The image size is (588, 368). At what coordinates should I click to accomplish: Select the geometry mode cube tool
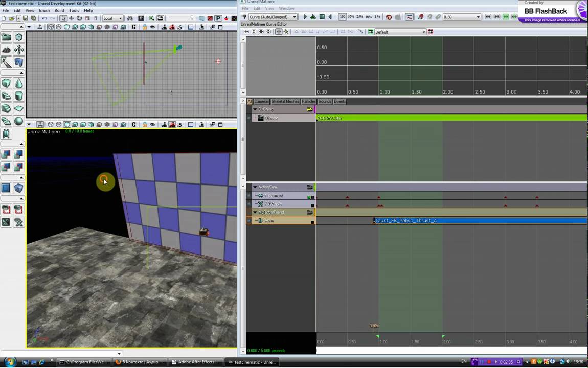(x=19, y=37)
